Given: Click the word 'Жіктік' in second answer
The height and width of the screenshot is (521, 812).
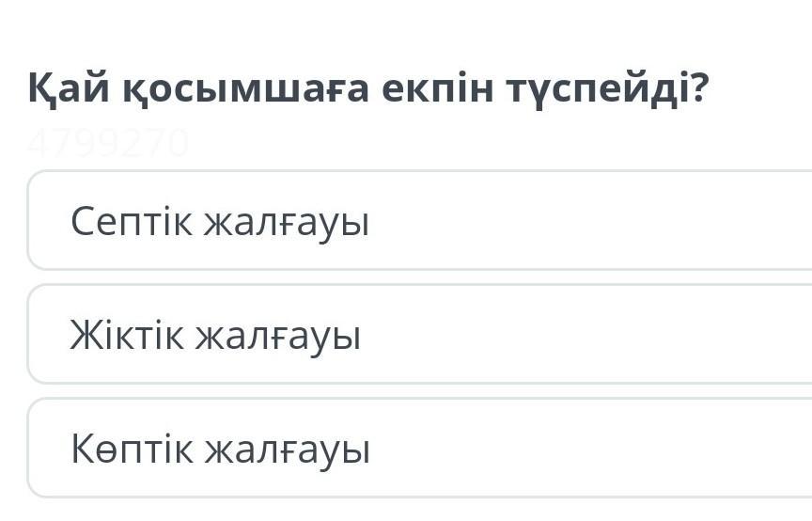Looking at the screenshot, I should (127, 336).
